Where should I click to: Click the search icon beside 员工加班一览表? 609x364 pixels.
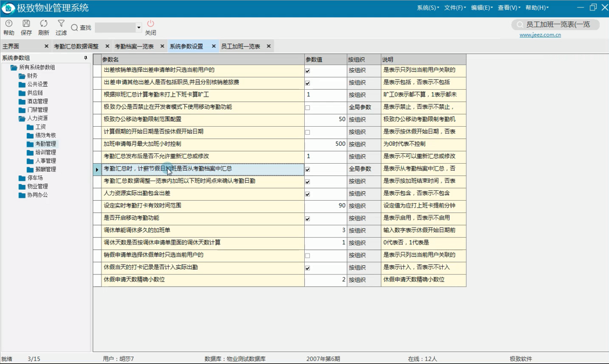(x=520, y=25)
